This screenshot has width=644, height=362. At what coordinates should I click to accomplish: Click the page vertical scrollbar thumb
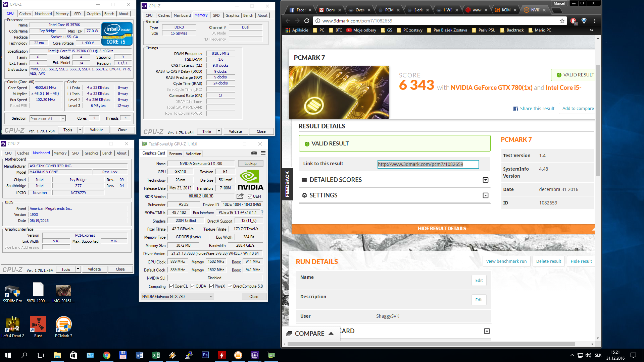(x=598, y=121)
